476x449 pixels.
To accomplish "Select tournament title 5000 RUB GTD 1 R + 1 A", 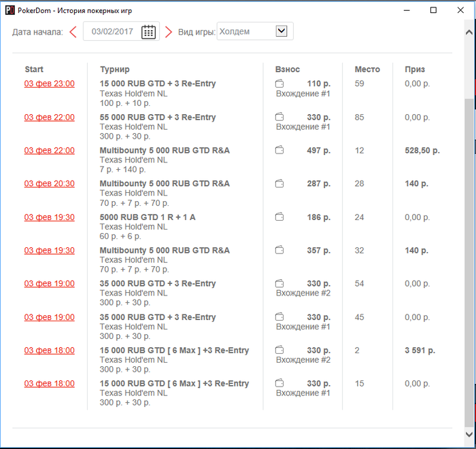I will point(148,217).
